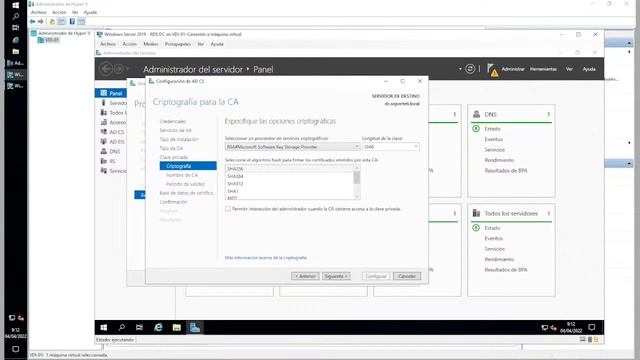Open Portapapeles menu in VM connection window
The width and height of the screenshot is (640, 360).
(178, 44)
